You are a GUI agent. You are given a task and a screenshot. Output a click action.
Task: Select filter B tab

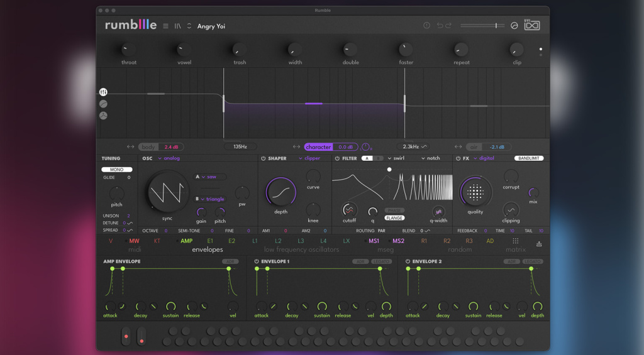tap(378, 158)
